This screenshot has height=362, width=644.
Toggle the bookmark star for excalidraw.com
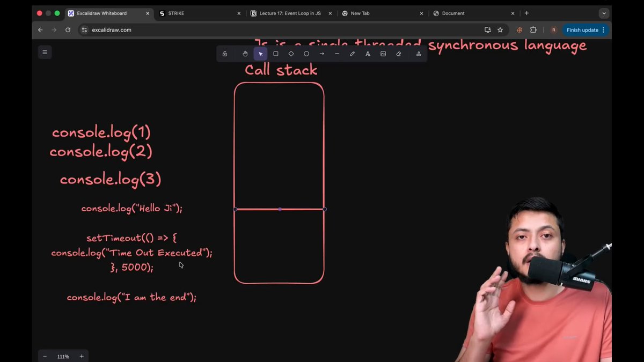tap(500, 30)
